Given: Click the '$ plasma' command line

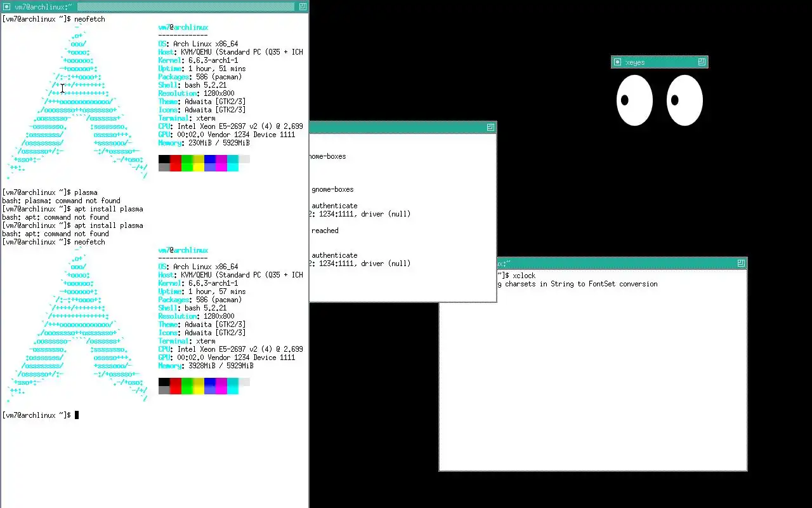Looking at the screenshot, I should [x=49, y=192].
